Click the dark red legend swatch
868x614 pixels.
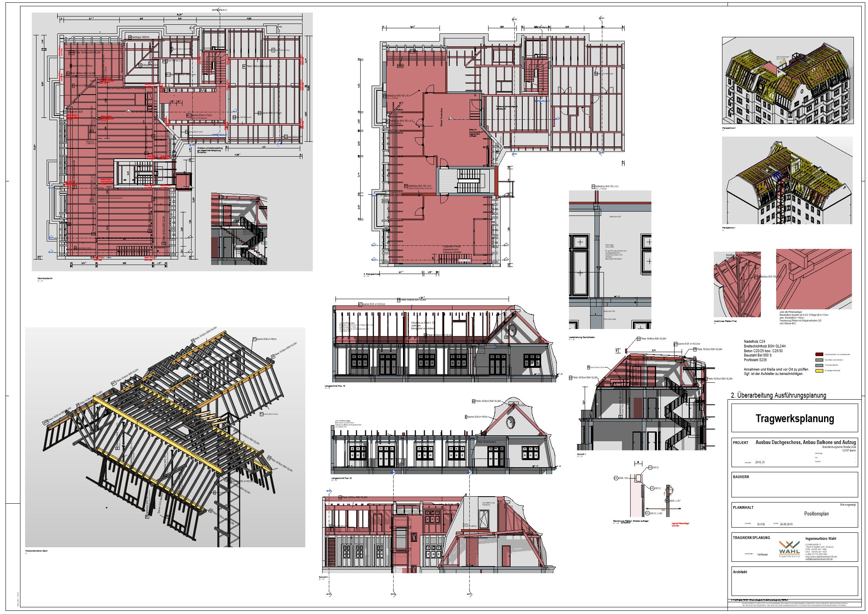click(x=819, y=354)
